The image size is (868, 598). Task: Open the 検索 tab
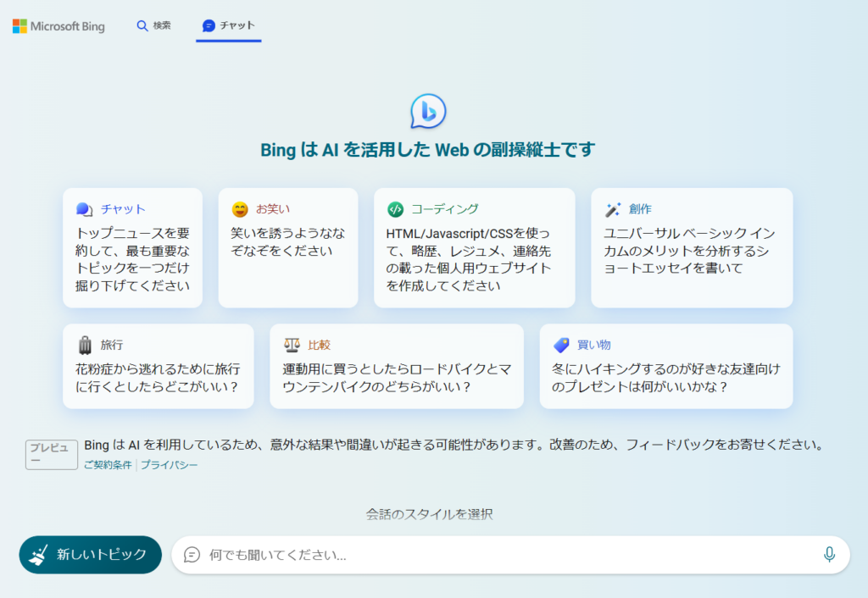pos(154,25)
